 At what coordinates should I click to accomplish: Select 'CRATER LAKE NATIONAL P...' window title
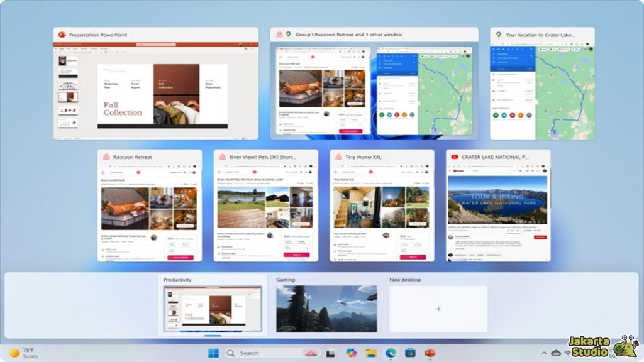point(494,157)
